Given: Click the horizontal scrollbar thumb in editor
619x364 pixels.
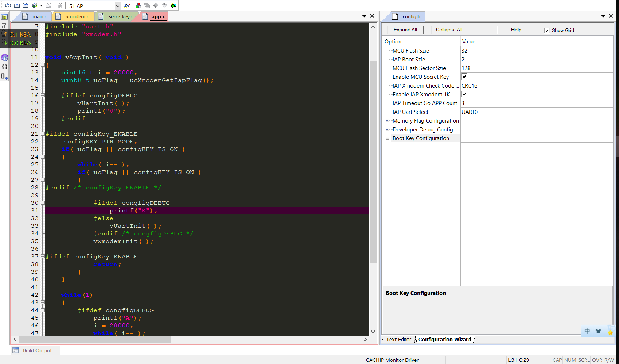Looking at the screenshot, I should point(95,339).
